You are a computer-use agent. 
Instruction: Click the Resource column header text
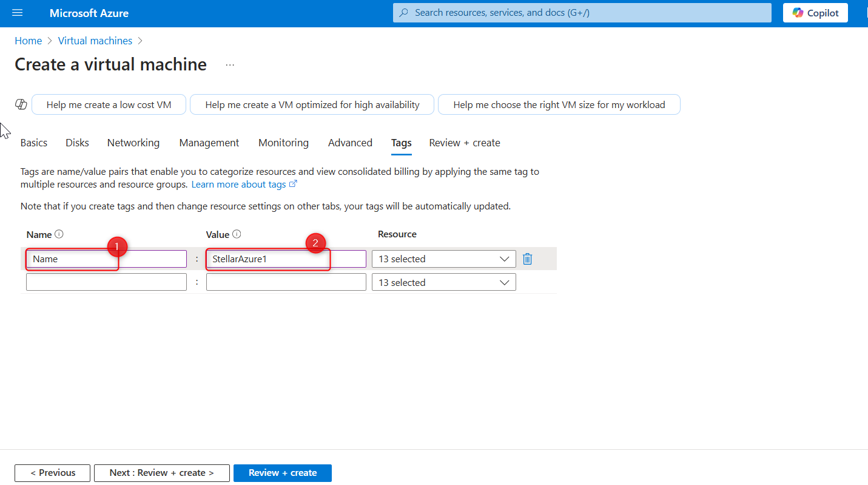click(397, 234)
